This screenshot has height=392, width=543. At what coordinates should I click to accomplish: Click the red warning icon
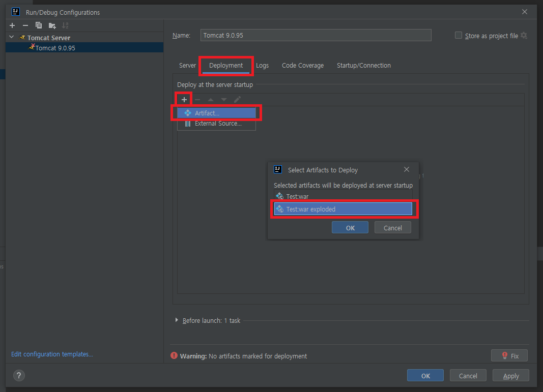[x=174, y=356]
